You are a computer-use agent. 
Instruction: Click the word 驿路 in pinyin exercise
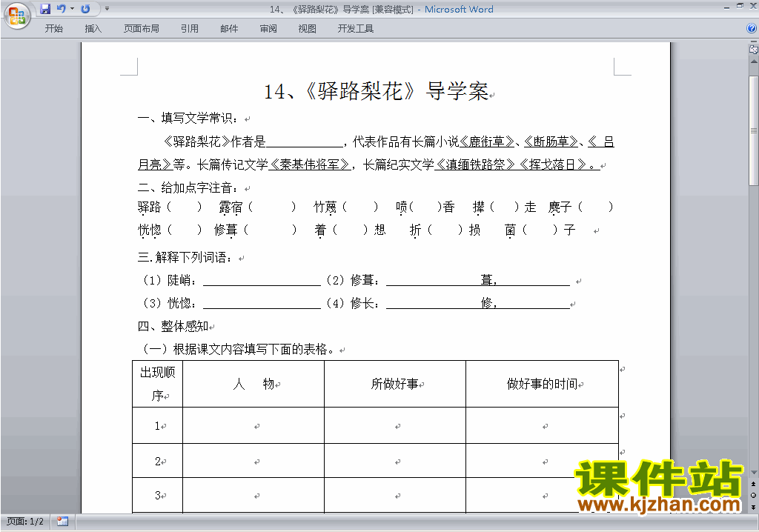tap(149, 207)
